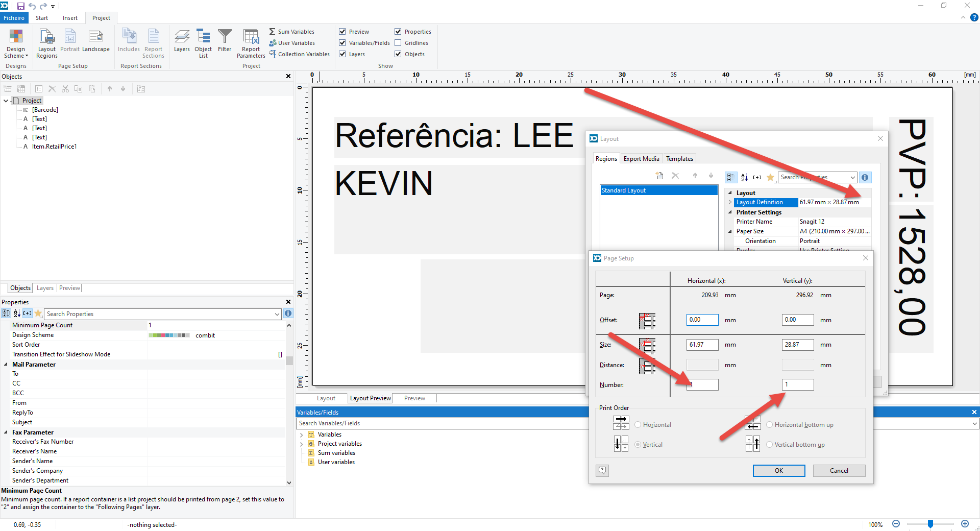This screenshot has height=531, width=980.
Task: Uncheck the Preview checkbox in Show group
Action: point(342,32)
